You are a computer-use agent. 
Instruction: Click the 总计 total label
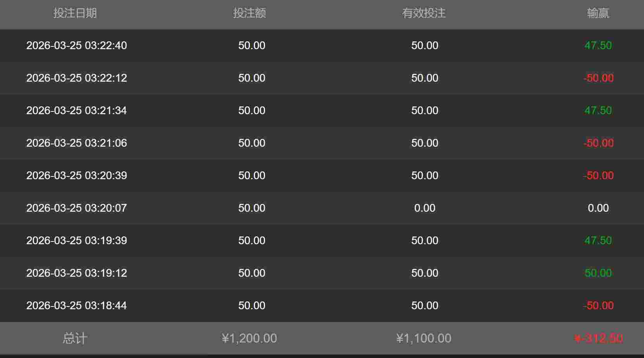click(x=75, y=338)
